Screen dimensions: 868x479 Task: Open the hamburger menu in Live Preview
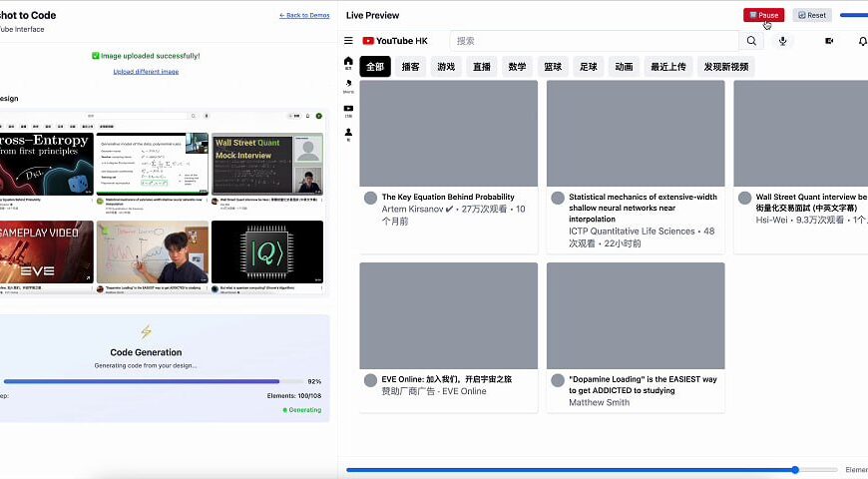pos(348,41)
